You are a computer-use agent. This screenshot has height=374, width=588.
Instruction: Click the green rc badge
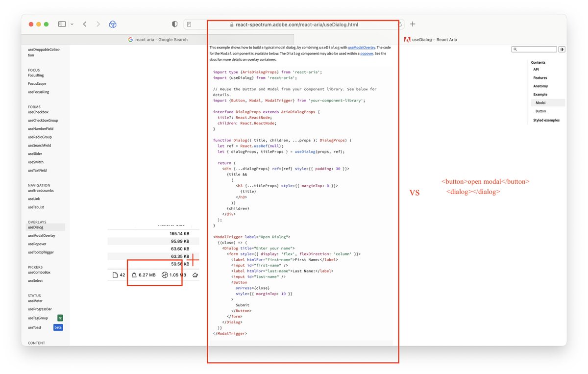60,318
